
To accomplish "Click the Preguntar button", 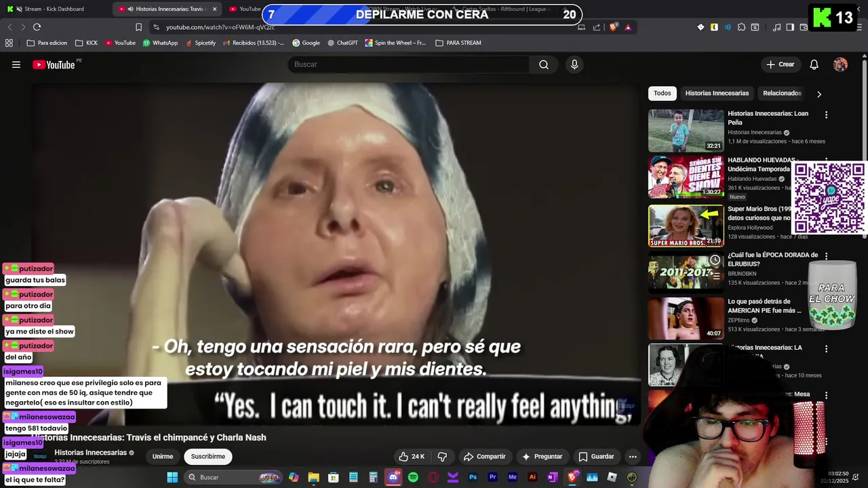I will pyautogui.click(x=542, y=457).
